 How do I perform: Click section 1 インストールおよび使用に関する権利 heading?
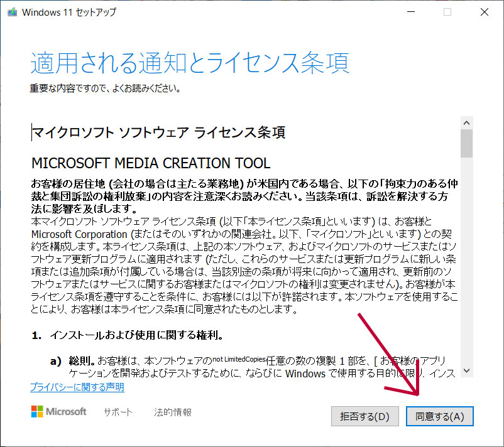[x=139, y=335]
